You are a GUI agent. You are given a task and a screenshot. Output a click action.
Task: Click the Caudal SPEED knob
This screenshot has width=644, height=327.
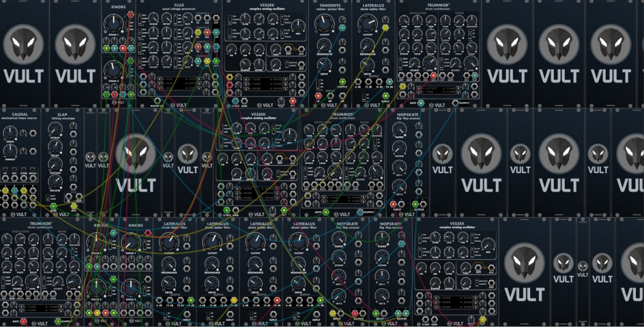click(10, 133)
